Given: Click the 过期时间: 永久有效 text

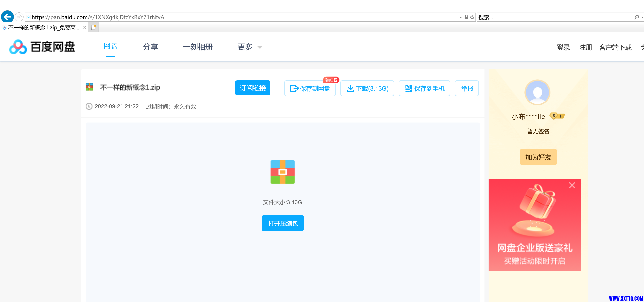Looking at the screenshot, I should [x=171, y=107].
